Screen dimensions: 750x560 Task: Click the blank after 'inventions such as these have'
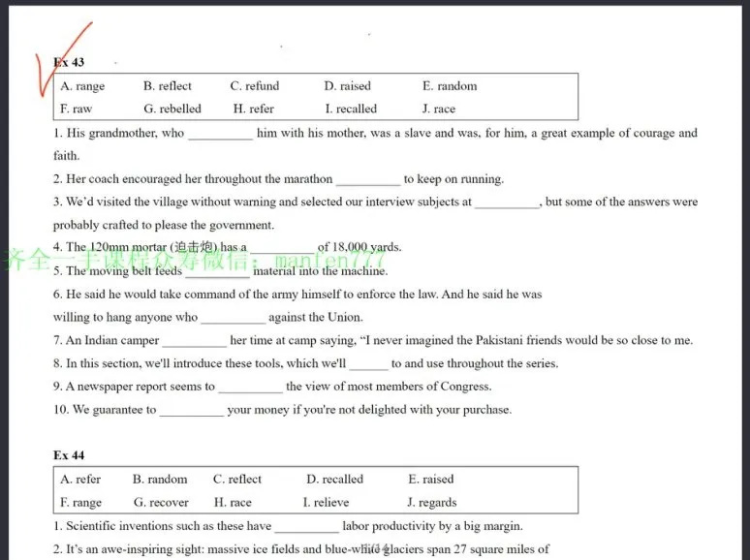[306, 526]
